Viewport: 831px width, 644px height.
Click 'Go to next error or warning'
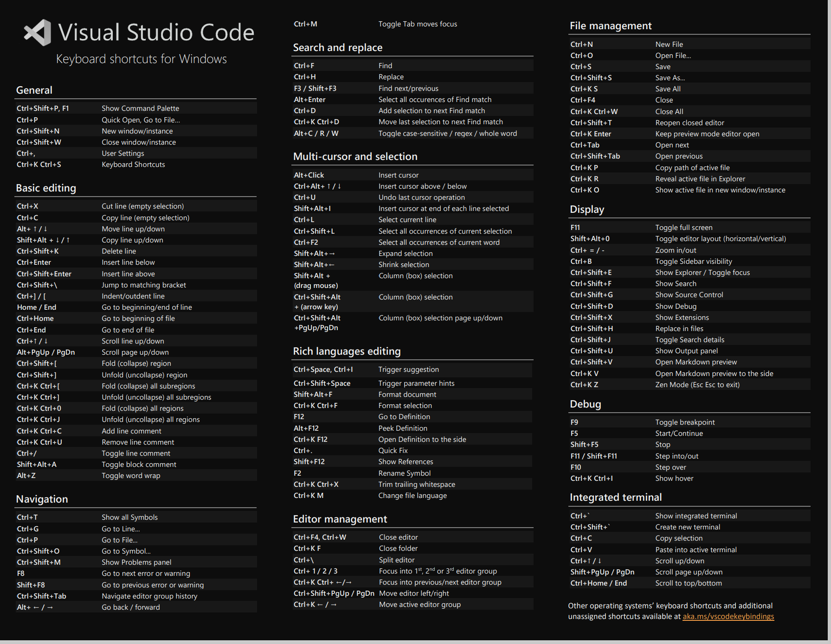click(146, 574)
